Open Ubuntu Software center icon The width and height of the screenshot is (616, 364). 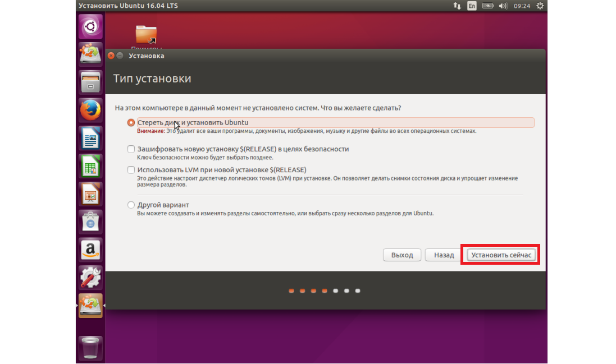[x=90, y=222]
